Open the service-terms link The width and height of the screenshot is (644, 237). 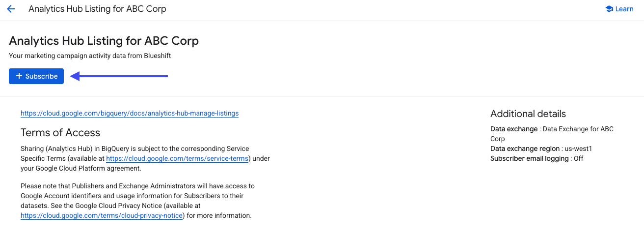[x=178, y=158]
